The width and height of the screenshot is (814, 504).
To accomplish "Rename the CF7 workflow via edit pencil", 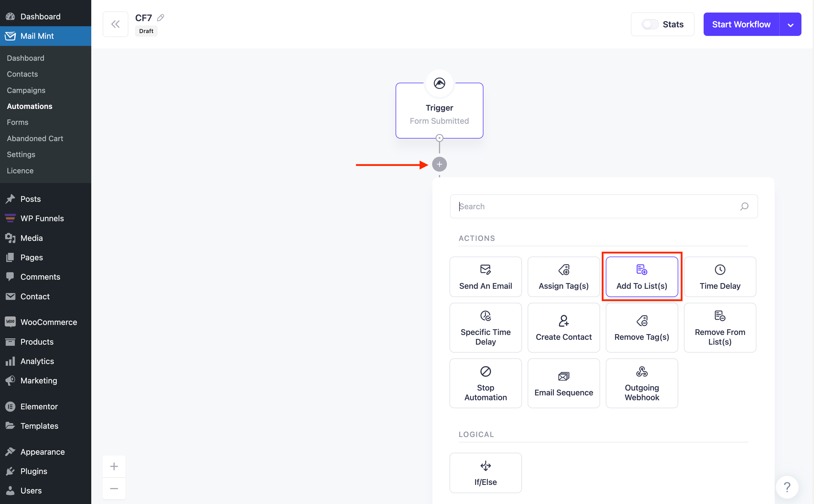I will point(160,17).
